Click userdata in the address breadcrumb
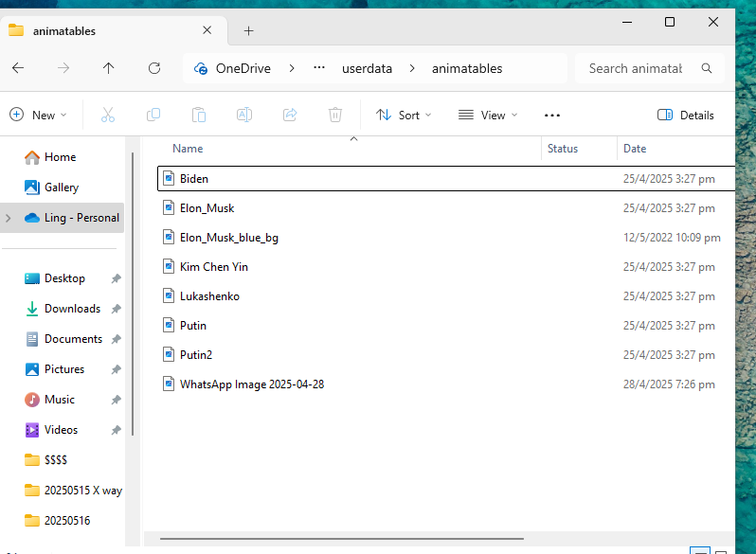The width and height of the screenshot is (756, 554). point(367,68)
